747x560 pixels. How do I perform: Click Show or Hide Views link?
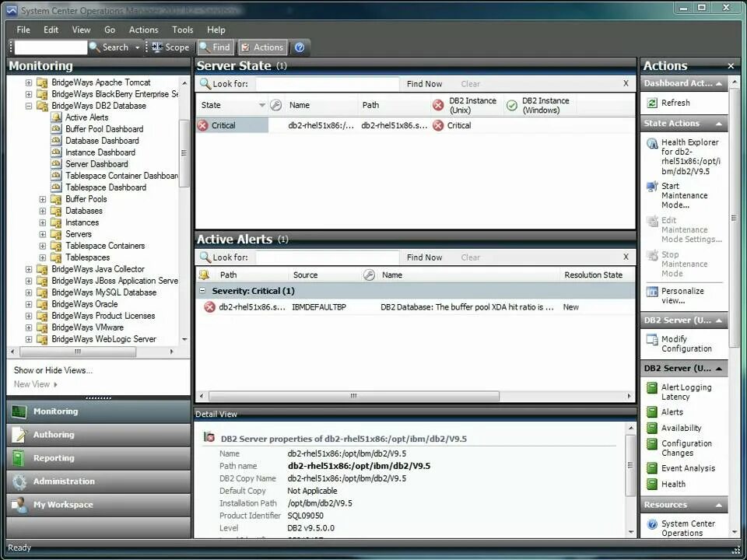(54, 370)
